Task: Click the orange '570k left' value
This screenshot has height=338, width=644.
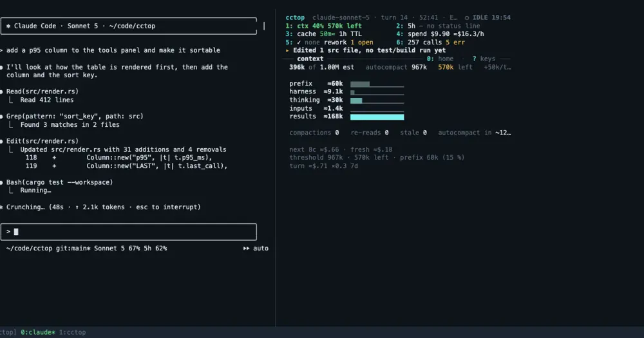Action: click(x=455, y=67)
